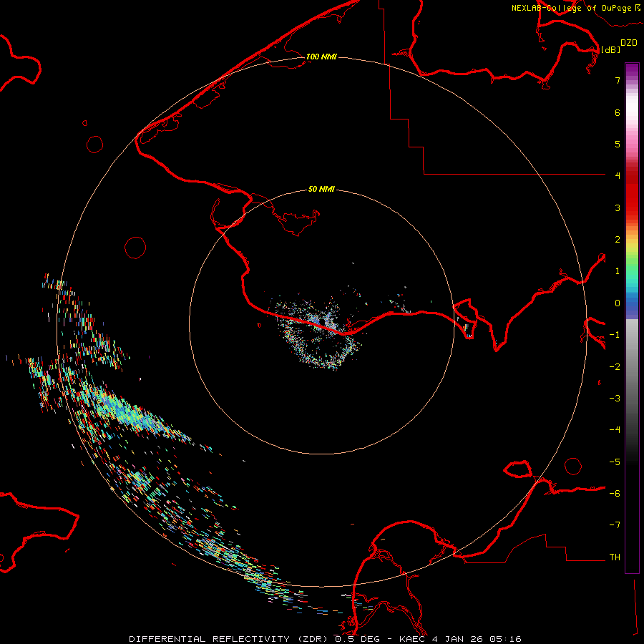Screen dimensions: 644x644
Task: Click the gray segment near -2 dB
Action: pyautogui.click(x=632, y=366)
